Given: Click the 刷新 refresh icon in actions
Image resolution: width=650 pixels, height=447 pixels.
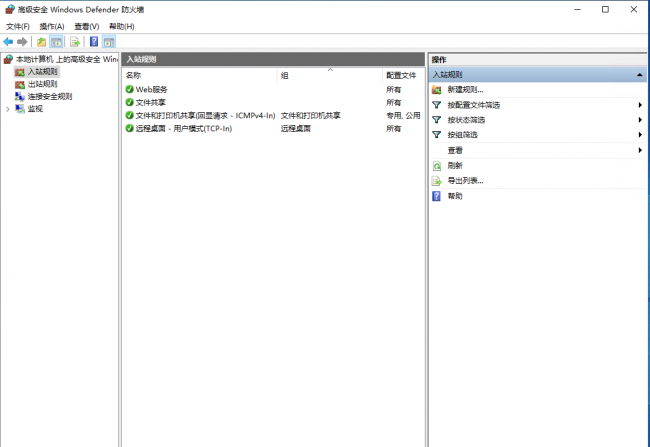Looking at the screenshot, I should click(x=437, y=166).
